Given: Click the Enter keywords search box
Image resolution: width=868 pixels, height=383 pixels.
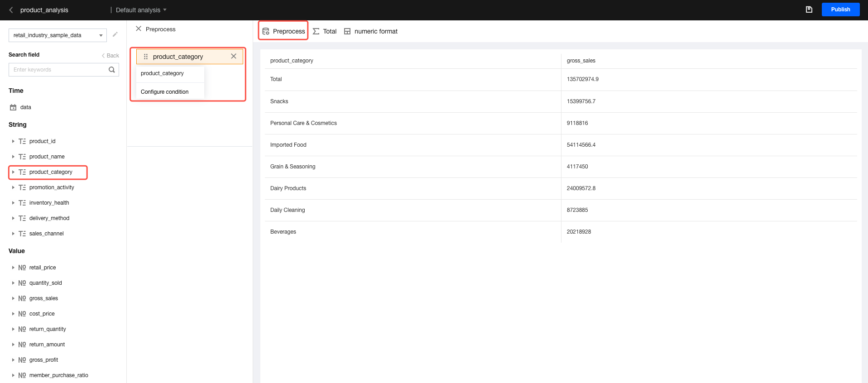Looking at the screenshot, I should 59,70.
